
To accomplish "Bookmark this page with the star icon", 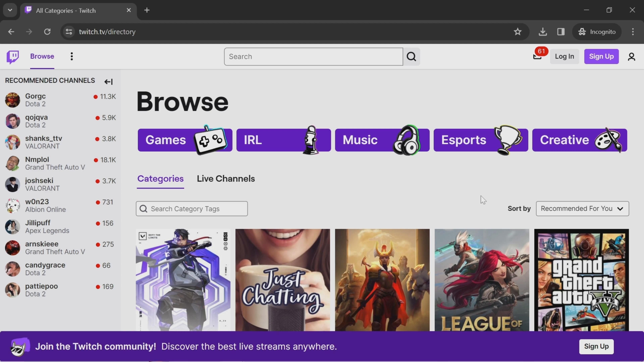I will (518, 32).
